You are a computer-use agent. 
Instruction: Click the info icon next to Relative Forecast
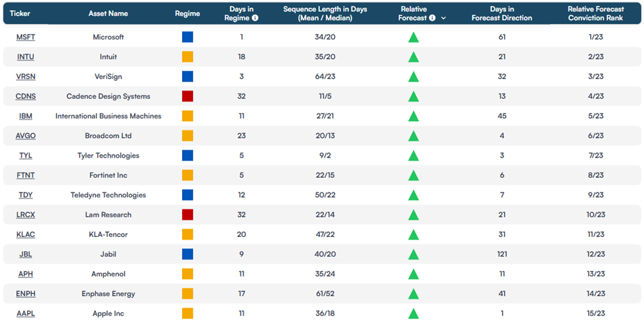[432, 18]
